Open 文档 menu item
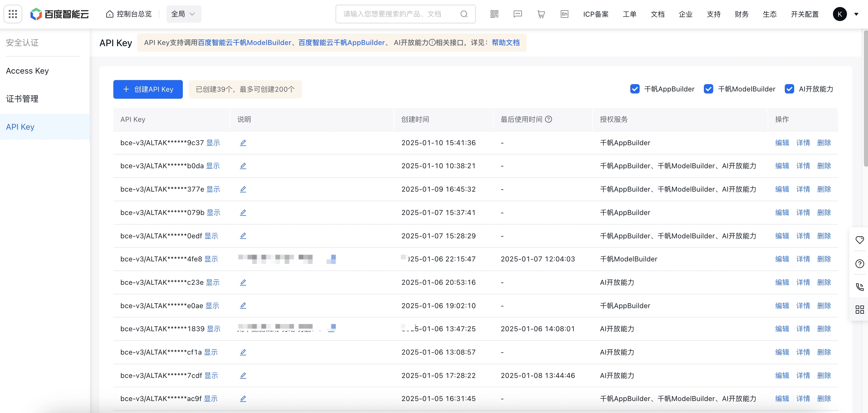This screenshot has height=413, width=868. (657, 14)
